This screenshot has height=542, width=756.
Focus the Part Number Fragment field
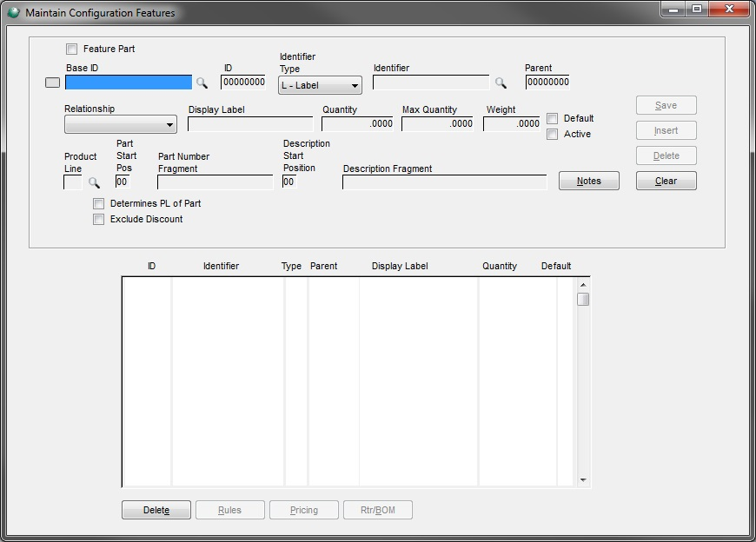[x=215, y=182]
